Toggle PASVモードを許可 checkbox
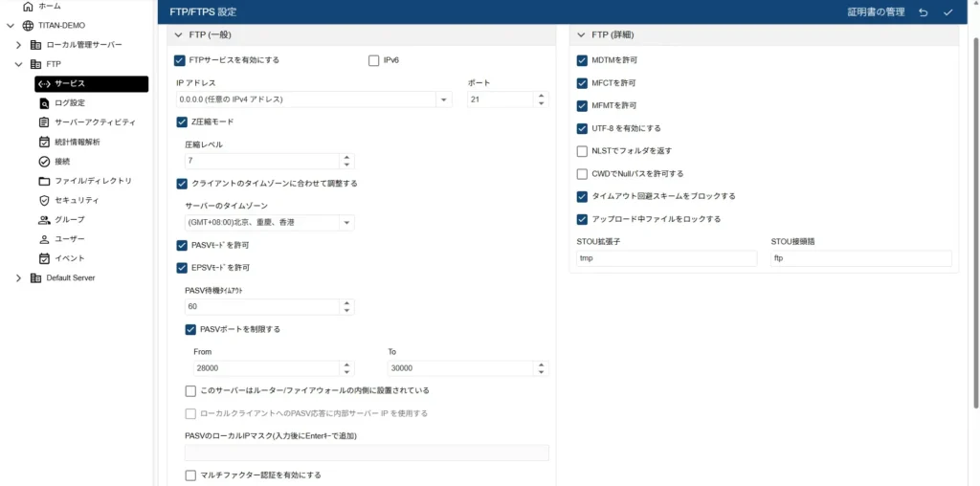This screenshot has width=980, height=486. click(x=183, y=246)
